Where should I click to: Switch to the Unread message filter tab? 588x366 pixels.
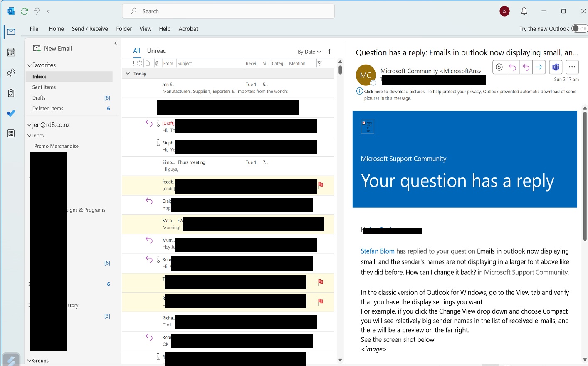pos(157,50)
